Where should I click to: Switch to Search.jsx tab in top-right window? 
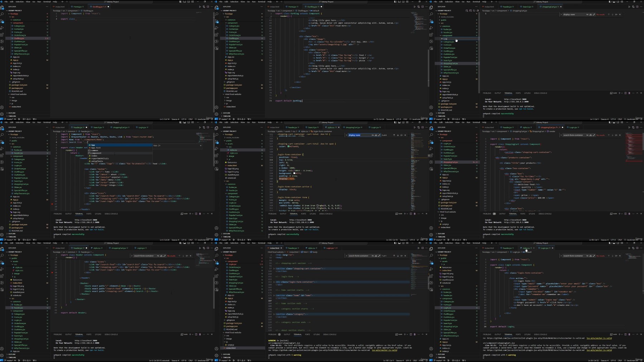click(x=527, y=7)
